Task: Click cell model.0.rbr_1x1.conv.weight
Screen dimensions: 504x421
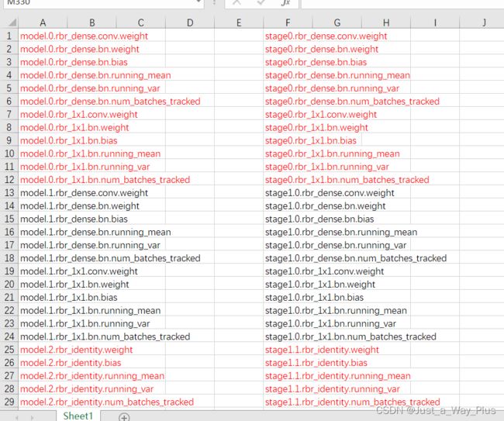Action: 79,115
